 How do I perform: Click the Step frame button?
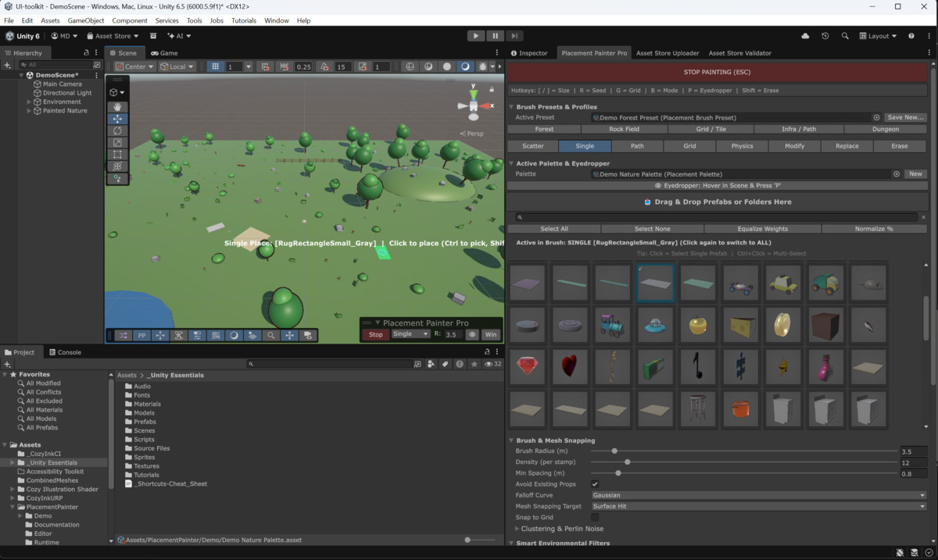coord(514,36)
